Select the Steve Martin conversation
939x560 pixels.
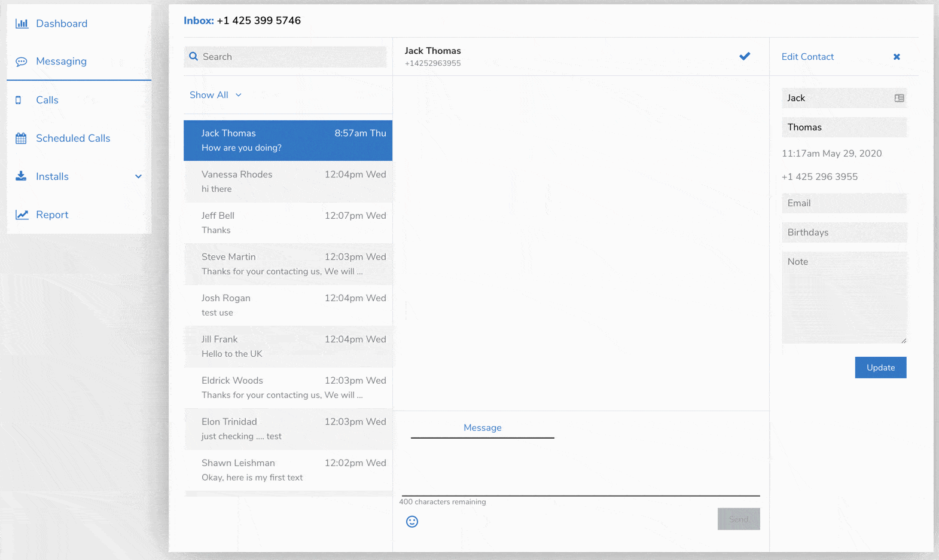pos(288,264)
